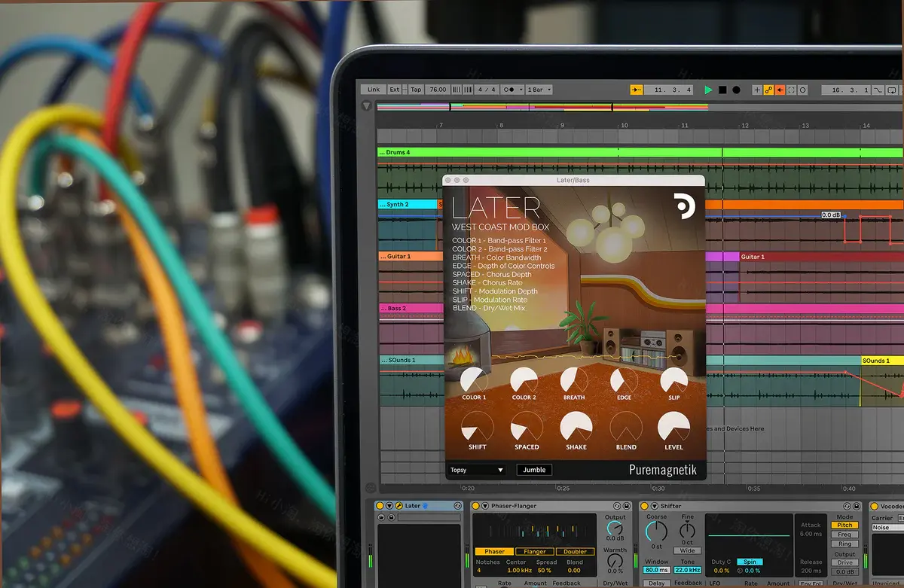The height and width of the screenshot is (588, 904).
Task: Toggle the Computer MIDI Keyboard icon
Action: tap(900, 90)
